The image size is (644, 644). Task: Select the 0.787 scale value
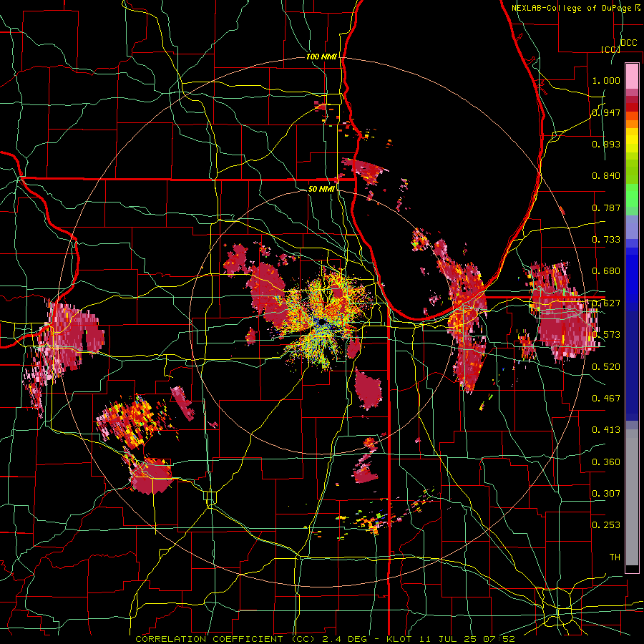606,208
